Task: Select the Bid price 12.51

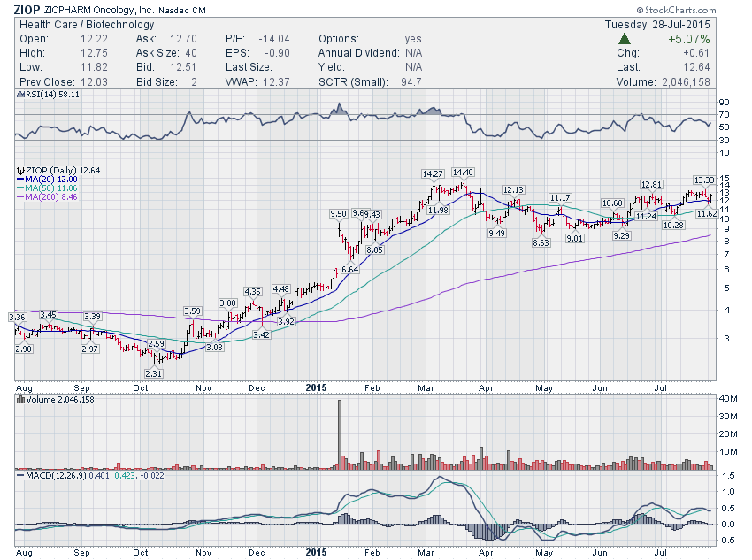Action: pyautogui.click(x=183, y=67)
